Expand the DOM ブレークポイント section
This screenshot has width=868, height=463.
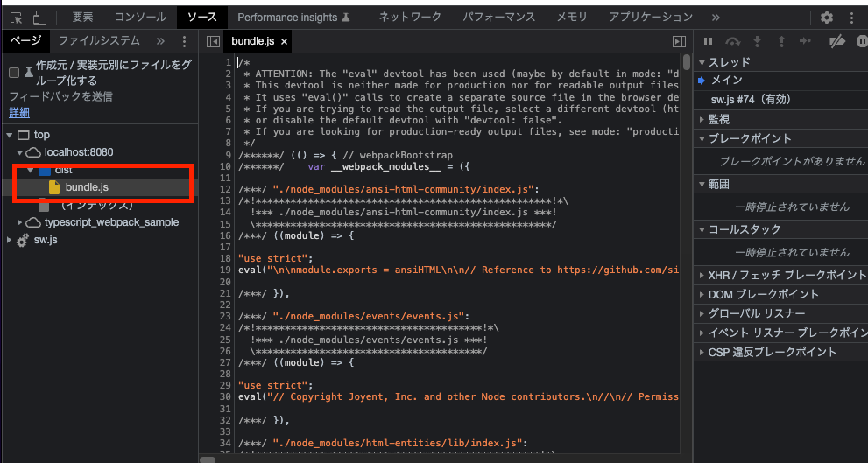point(702,294)
